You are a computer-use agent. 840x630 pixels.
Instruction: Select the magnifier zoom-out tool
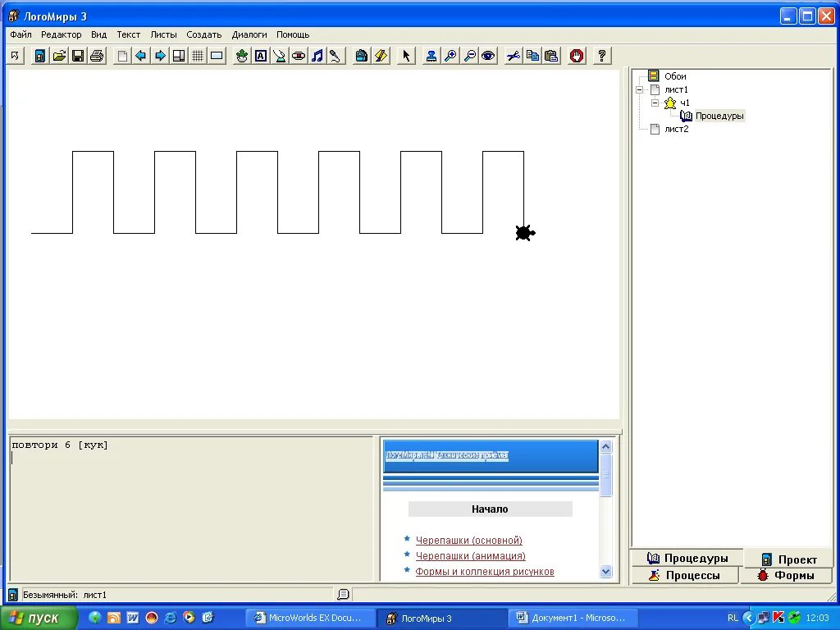coord(470,56)
